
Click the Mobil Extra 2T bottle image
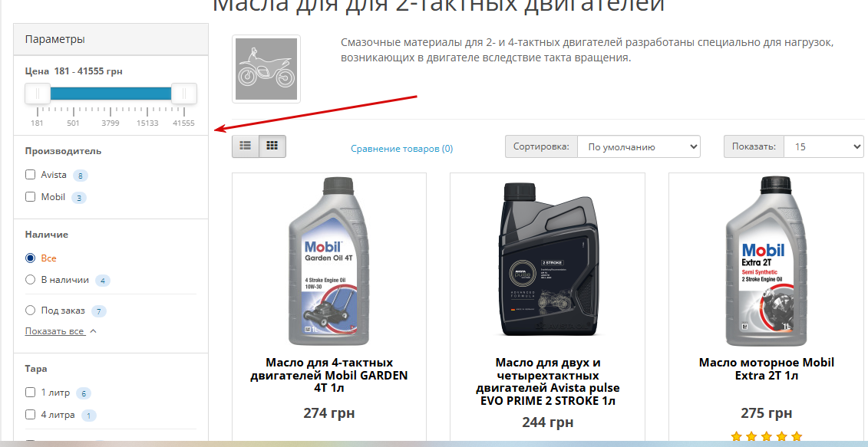tap(766, 261)
